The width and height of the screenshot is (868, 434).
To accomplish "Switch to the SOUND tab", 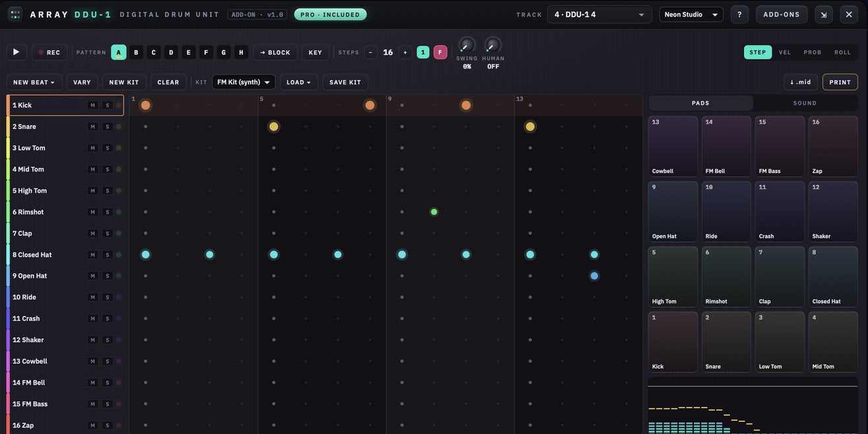I will (805, 103).
